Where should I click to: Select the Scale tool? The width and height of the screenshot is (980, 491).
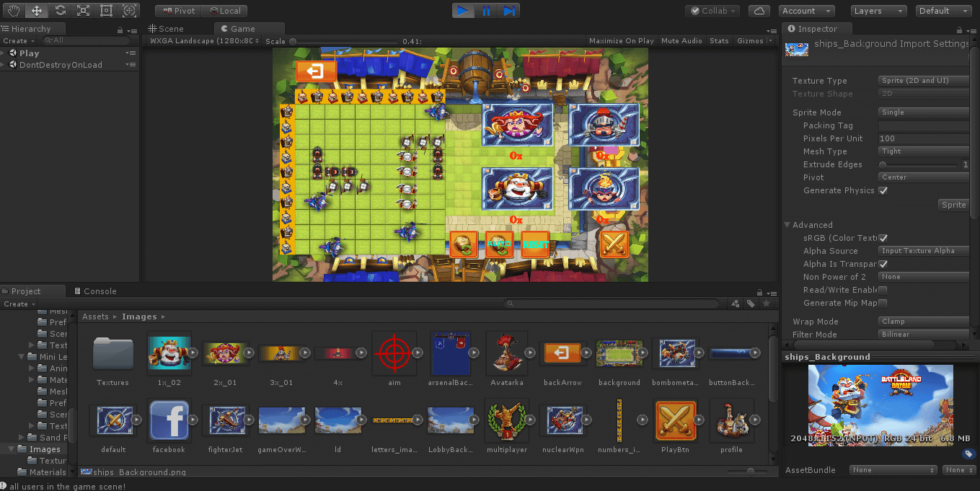tap(84, 11)
